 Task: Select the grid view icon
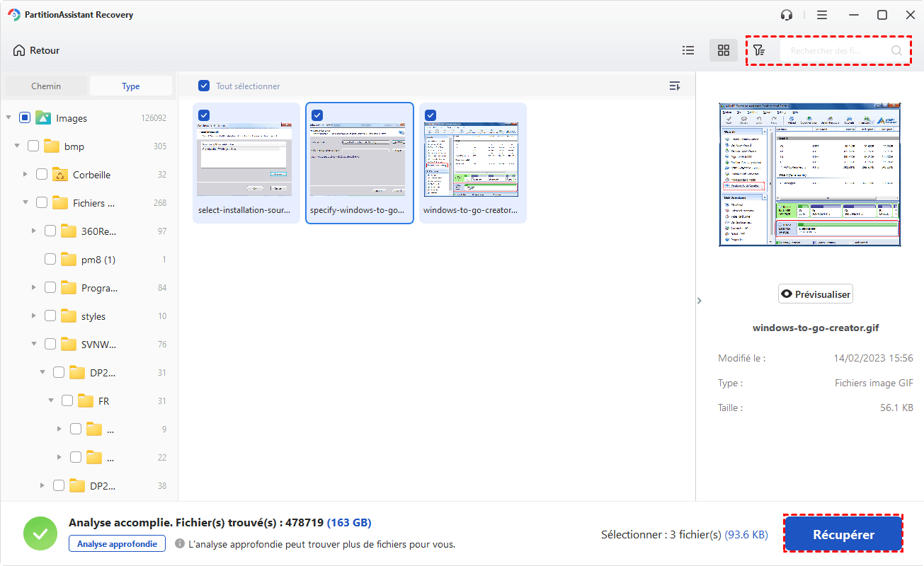click(x=723, y=50)
